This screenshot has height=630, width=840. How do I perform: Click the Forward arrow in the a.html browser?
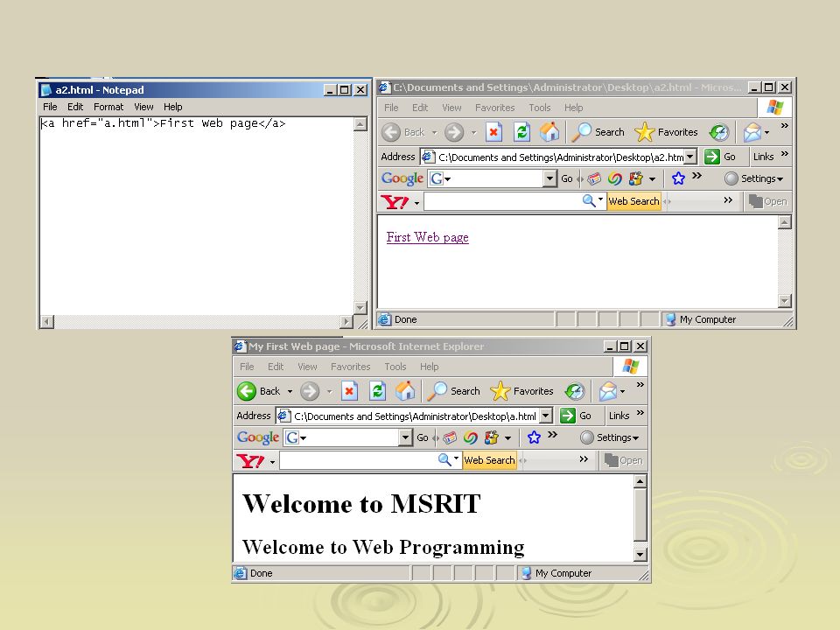310,391
